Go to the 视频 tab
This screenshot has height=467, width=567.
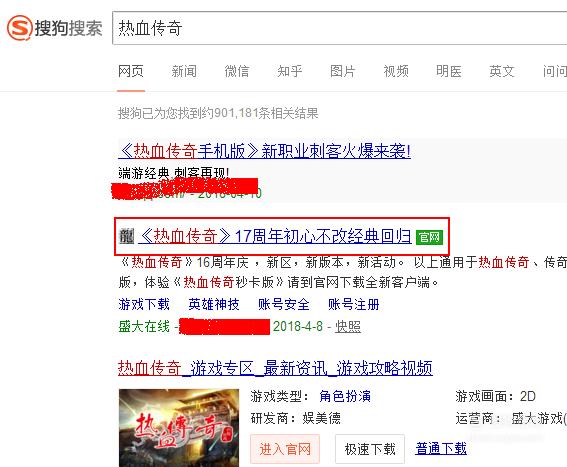click(396, 71)
